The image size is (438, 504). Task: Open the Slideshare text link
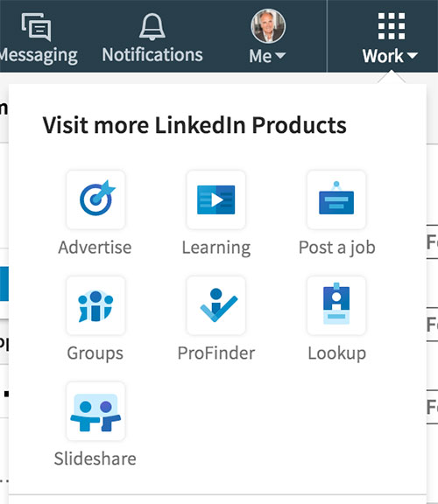point(95,458)
